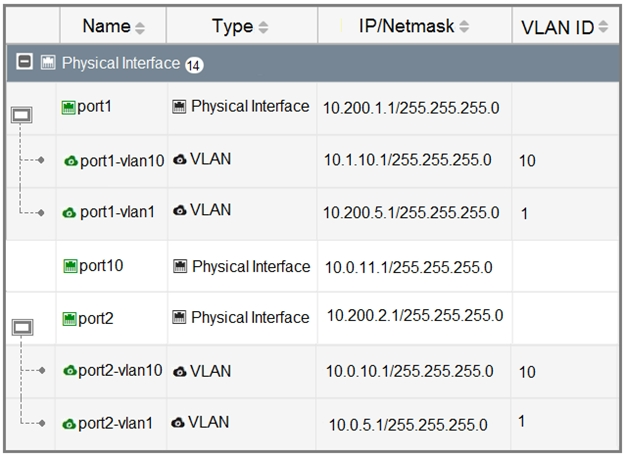Sort the table by Type column

pyautogui.click(x=261, y=26)
